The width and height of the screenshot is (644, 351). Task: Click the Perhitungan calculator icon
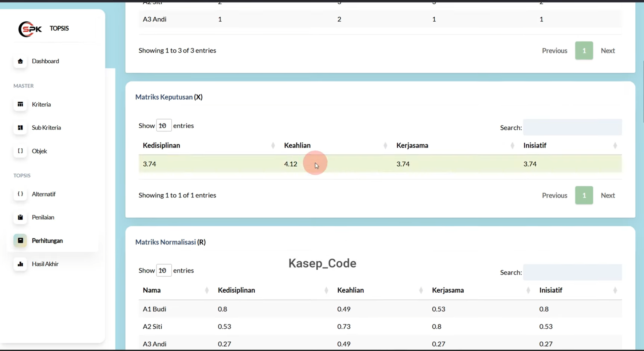click(x=20, y=241)
